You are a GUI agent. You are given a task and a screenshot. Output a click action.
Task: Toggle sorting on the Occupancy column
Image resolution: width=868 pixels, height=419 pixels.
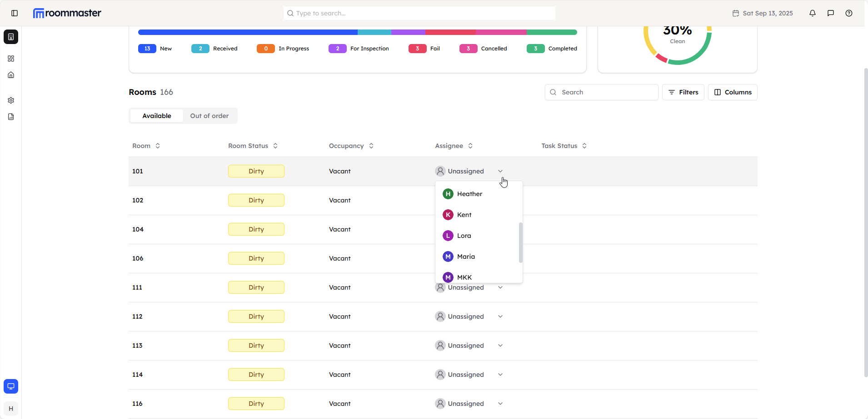coord(372,146)
